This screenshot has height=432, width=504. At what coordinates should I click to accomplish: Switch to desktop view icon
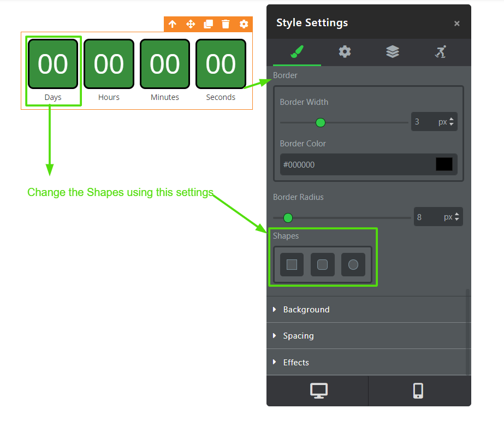(318, 391)
